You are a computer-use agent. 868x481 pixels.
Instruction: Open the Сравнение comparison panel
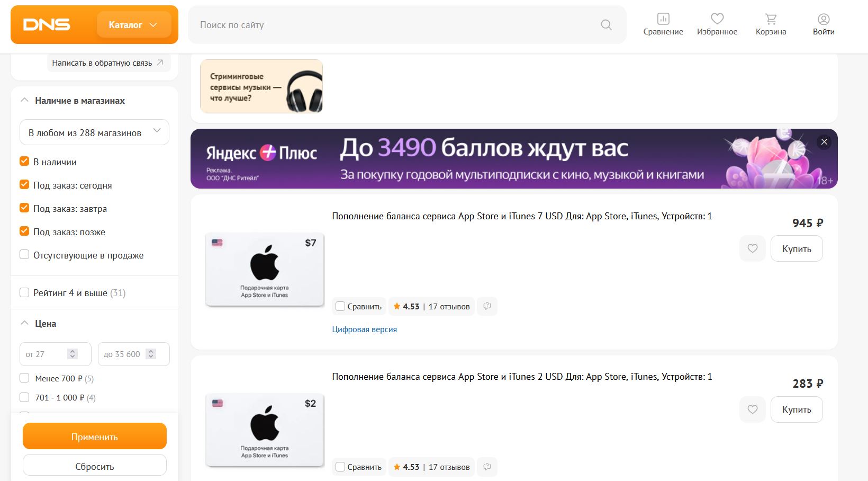coord(662,24)
